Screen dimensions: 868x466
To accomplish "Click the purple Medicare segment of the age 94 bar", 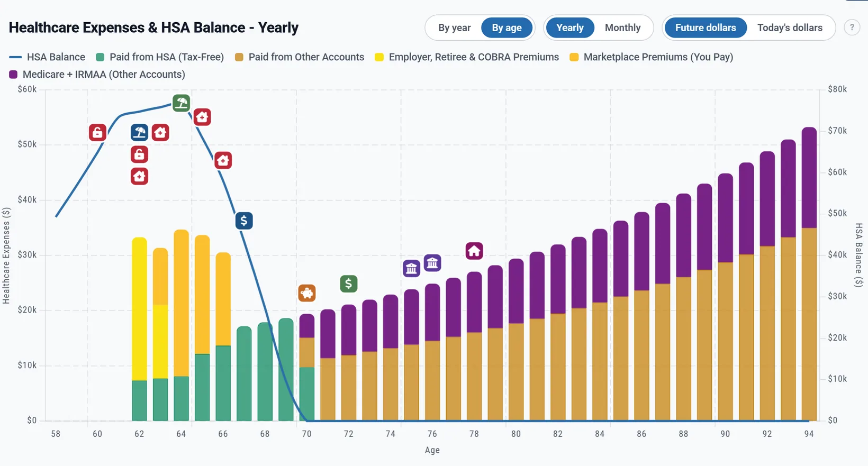I will [809, 178].
